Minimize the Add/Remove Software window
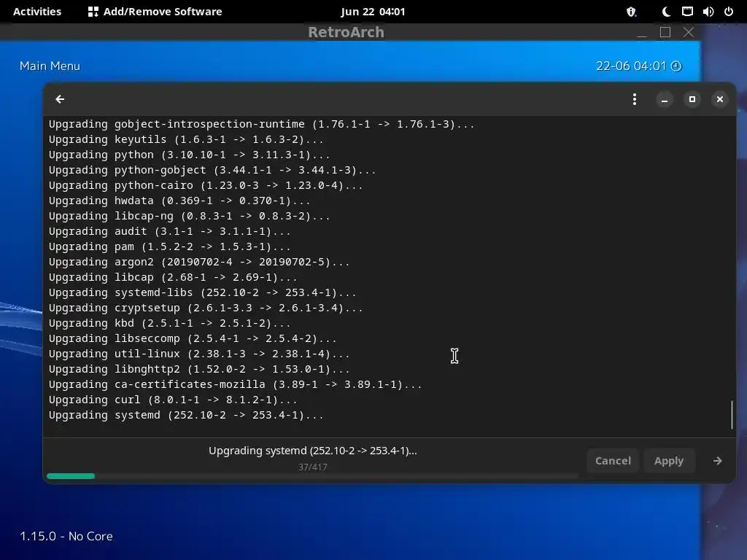Image resolution: width=747 pixels, height=560 pixels. click(664, 99)
